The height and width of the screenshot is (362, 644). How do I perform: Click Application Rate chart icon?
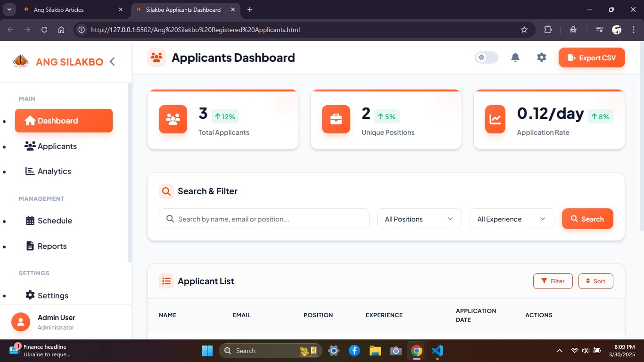(495, 119)
